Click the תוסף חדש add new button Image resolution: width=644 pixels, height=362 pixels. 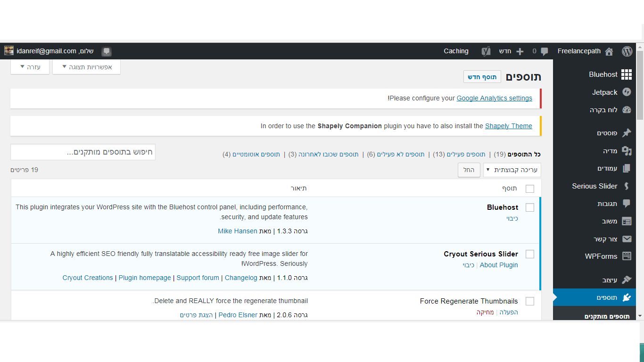[482, 77]
